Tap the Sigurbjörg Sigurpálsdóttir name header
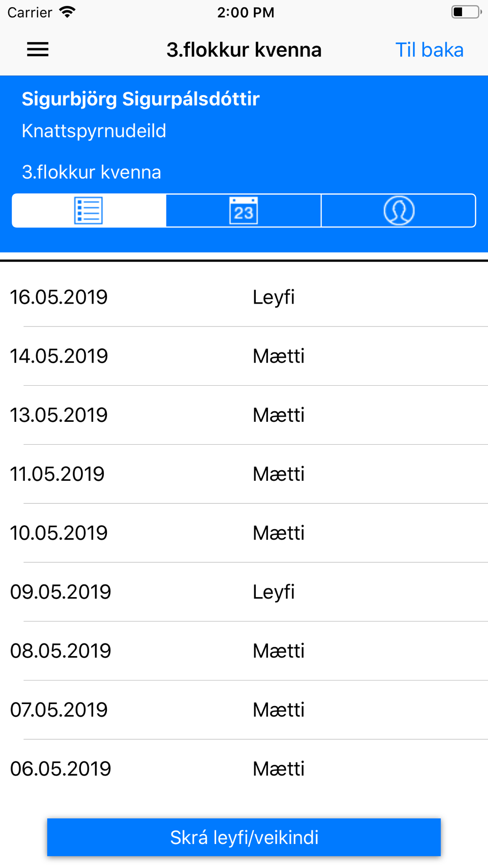The height and width of the screenshot is (868, 488). [x=141, y=99]
